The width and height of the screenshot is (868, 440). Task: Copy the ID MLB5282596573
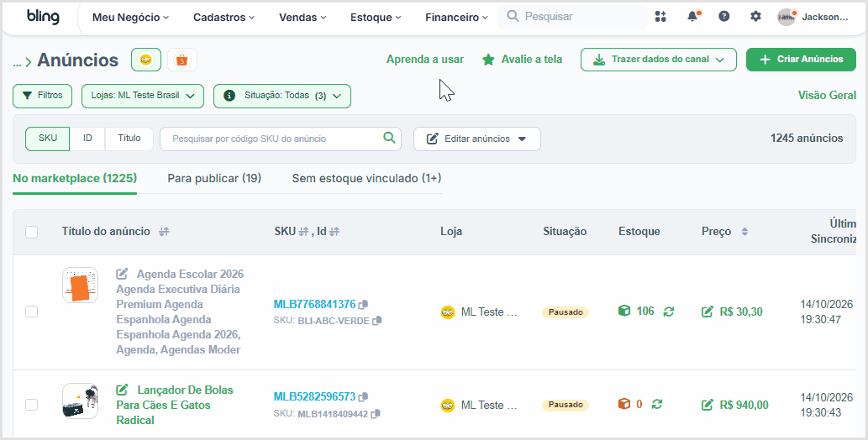pyautogui.click(x=363, y=397)
